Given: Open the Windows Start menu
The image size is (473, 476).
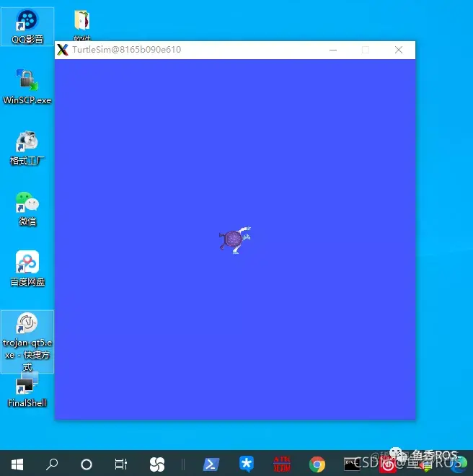Looking at the screenshot, I should click(x=17, y=464).
